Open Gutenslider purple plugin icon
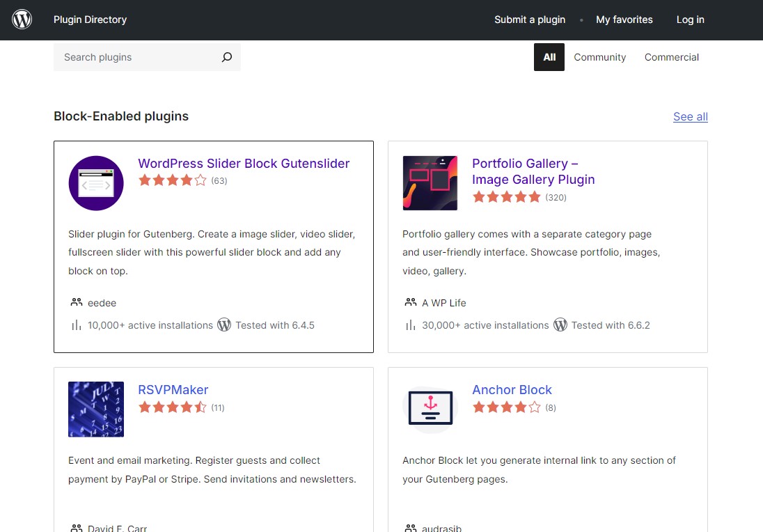Viewport: 763px width, 532px height. pyautogui.click(x=96, y=183)
